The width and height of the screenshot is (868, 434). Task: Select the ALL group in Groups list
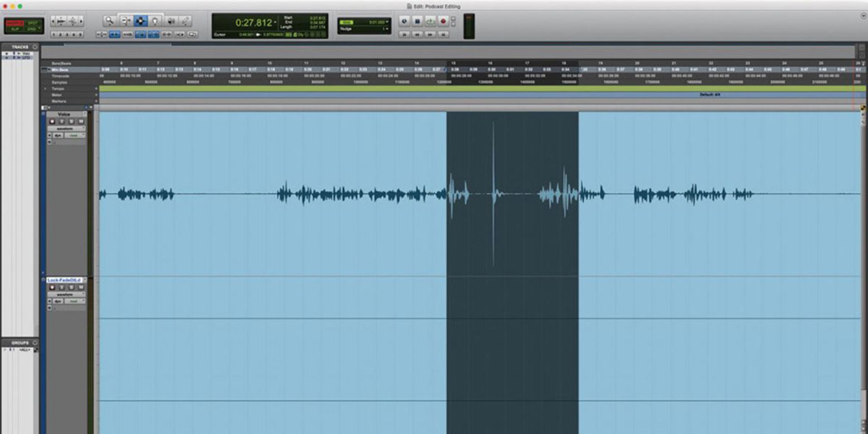24,350
